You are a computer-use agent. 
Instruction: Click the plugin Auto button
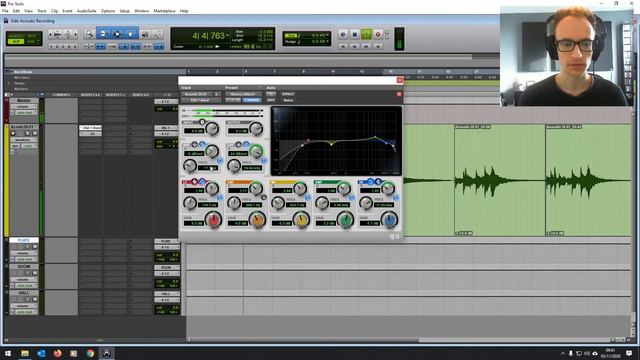271,94
